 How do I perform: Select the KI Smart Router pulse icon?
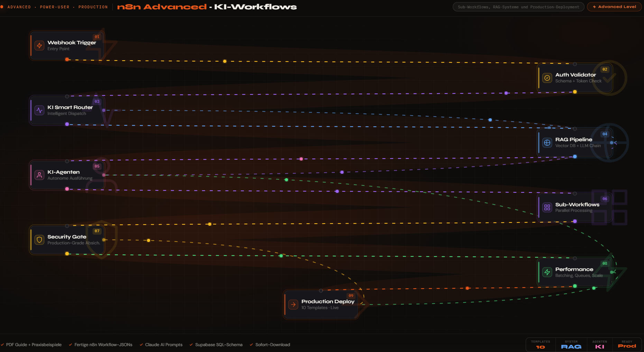(x=39, y=110)
